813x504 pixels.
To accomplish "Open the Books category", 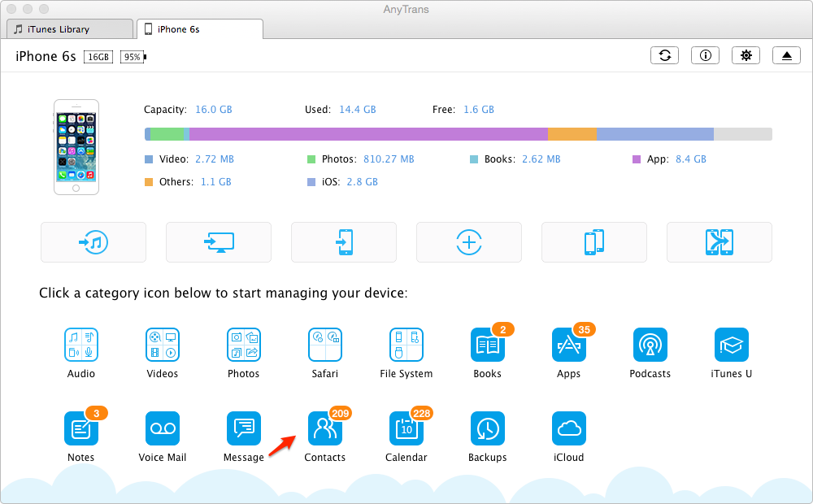I will tap(488, 345).
